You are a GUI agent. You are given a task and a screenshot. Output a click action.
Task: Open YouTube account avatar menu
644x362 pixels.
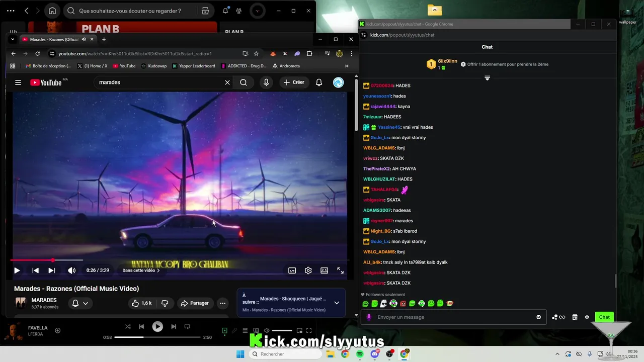[339, 82]
